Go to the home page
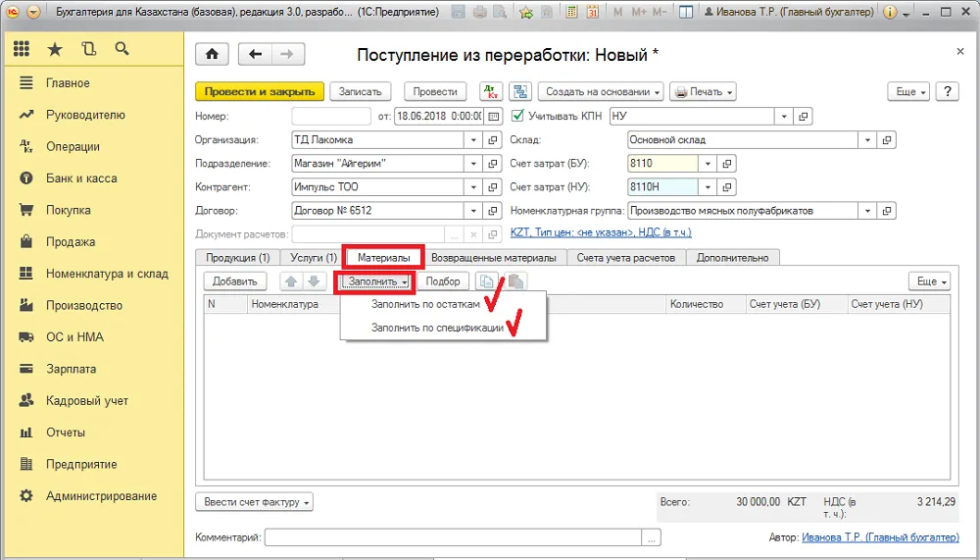 [212, 55]
